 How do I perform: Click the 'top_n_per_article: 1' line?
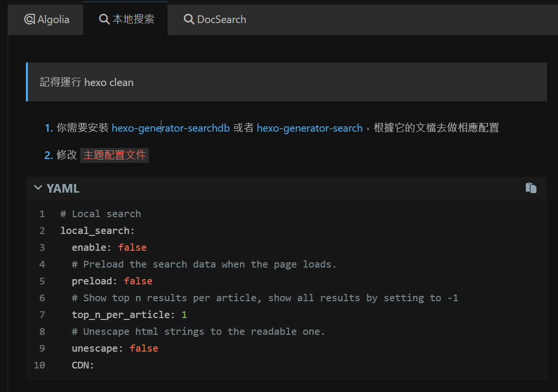[x=129, y=315]
